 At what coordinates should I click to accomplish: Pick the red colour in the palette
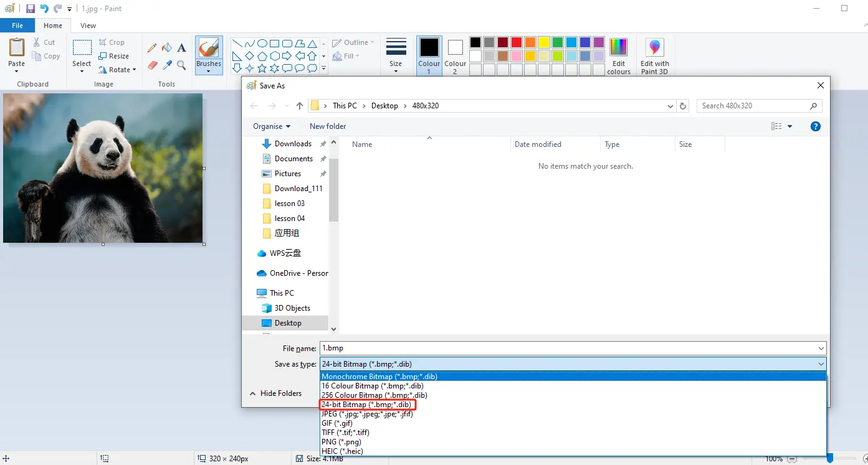(x=517, y=42)
